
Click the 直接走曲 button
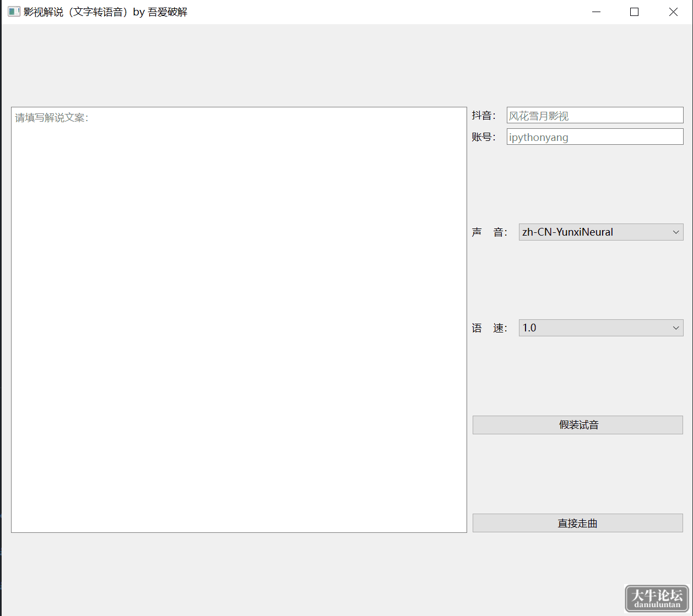578,523
